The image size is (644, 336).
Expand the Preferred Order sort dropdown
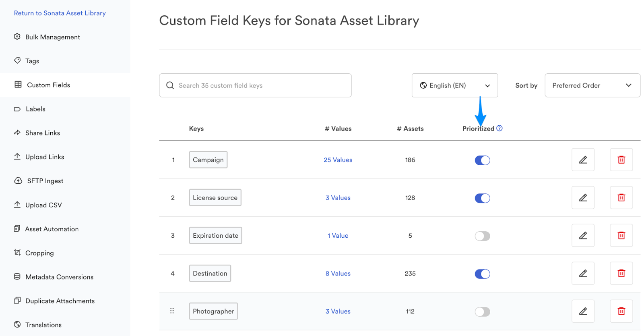click(x=592, y=85)
